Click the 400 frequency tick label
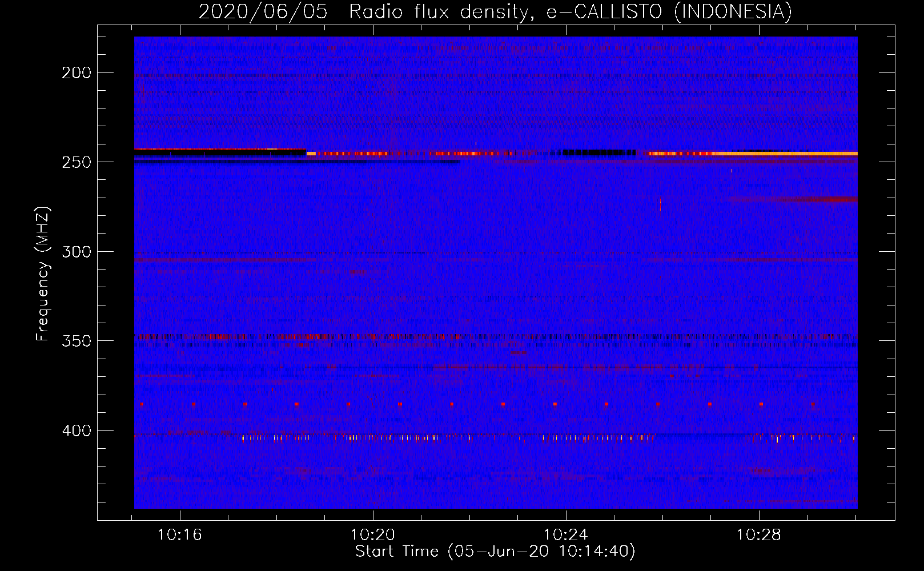Screen dimensions: 924x571 pyautogui.click(x=77, y=431)
